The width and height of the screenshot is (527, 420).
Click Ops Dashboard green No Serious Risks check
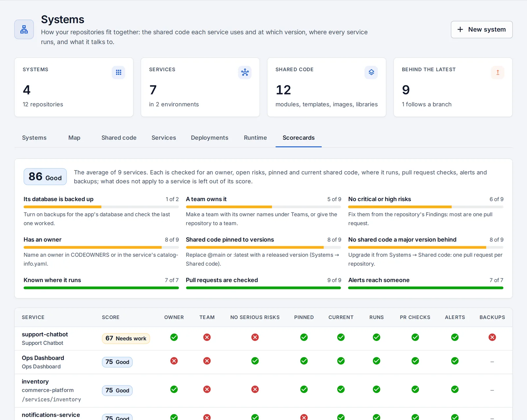point(255,361)
